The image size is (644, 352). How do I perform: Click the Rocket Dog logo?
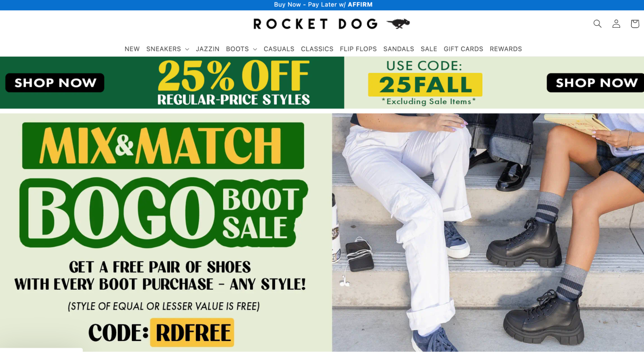(x=331, y=24)
